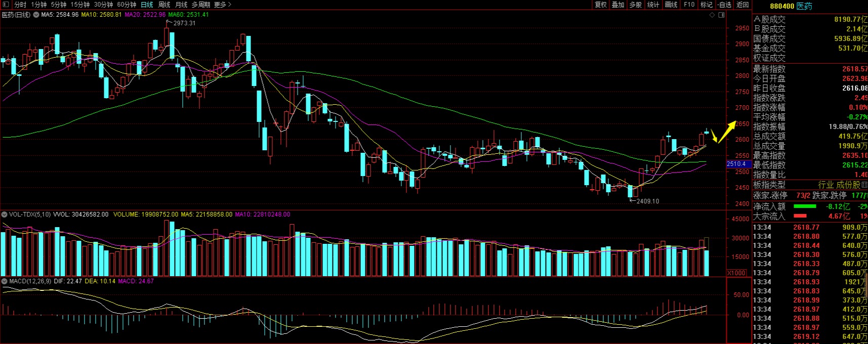Open the 多周期 multi-period view
This screenshot has width=868, height=344.
coord(201,5)
